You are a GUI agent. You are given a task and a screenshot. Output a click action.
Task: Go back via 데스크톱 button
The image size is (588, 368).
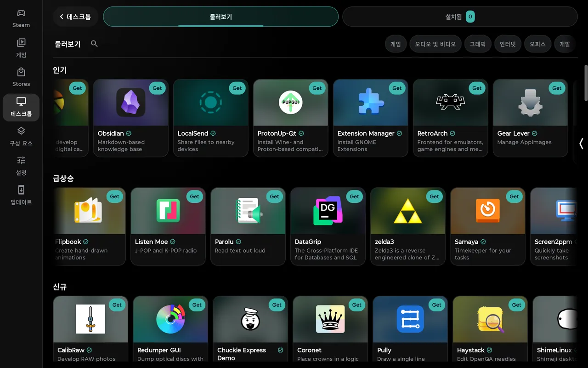pyautogui.click(x=75, y=17)
